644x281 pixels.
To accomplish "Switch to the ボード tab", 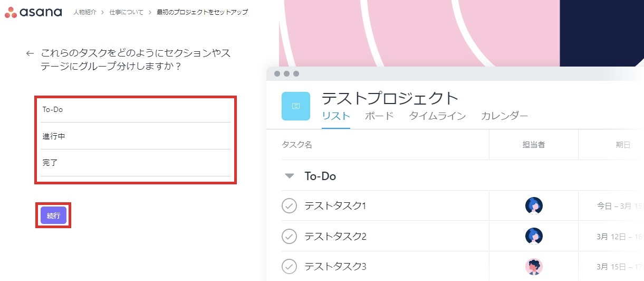I will coord(379,116).
